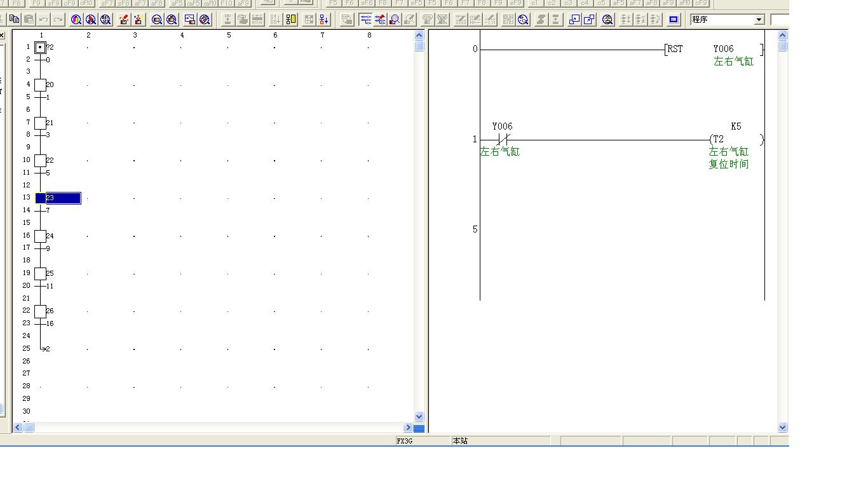Open the ABC character string search icon
This screenshot has width=868, height=488.
click(105, 20)
